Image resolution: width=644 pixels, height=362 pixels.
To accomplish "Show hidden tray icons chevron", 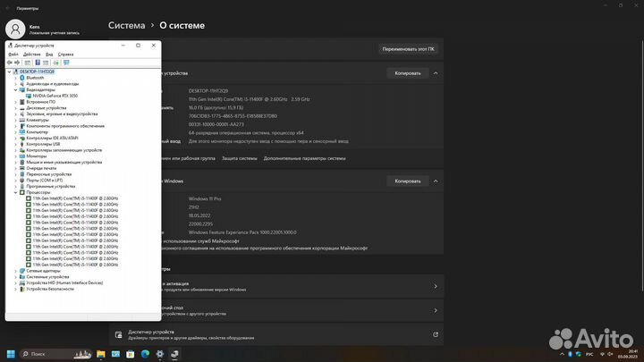I will tap(562, 354).
